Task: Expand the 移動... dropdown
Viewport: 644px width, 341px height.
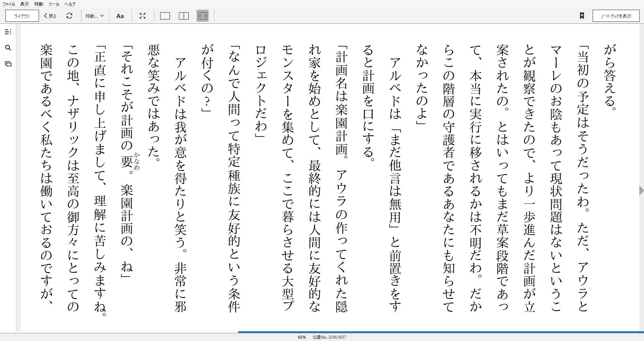Action: [95, 16]
